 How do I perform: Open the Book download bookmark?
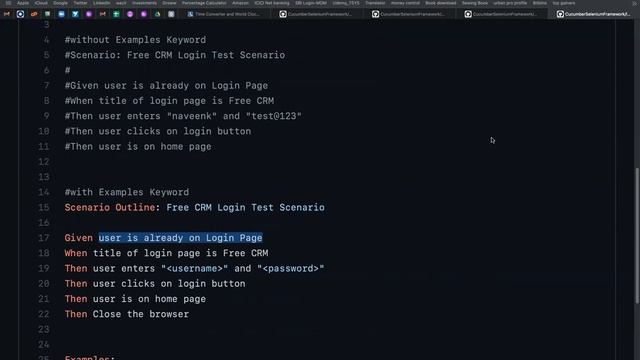440,3
